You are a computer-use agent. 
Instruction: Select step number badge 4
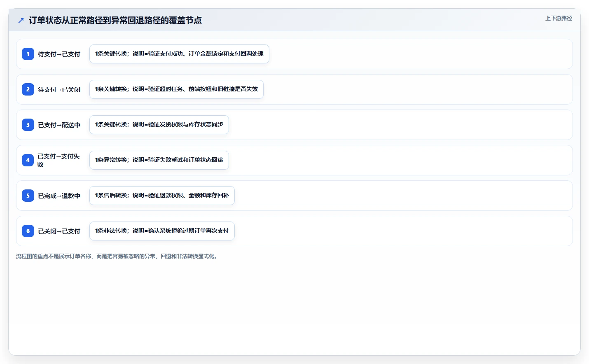pyautogui.click(x=28, y=160)
